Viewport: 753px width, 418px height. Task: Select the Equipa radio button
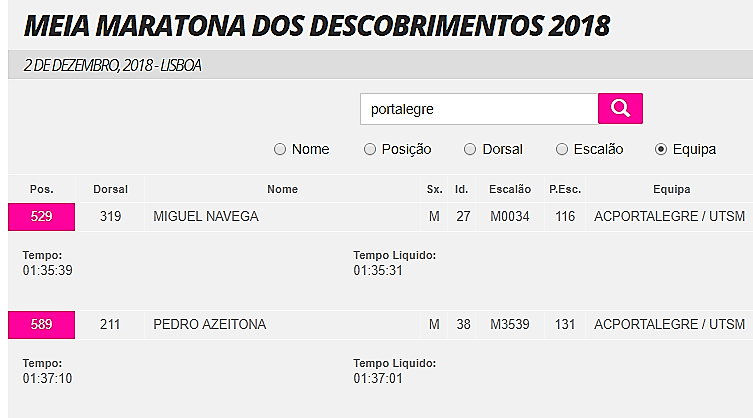coord(660,149)
